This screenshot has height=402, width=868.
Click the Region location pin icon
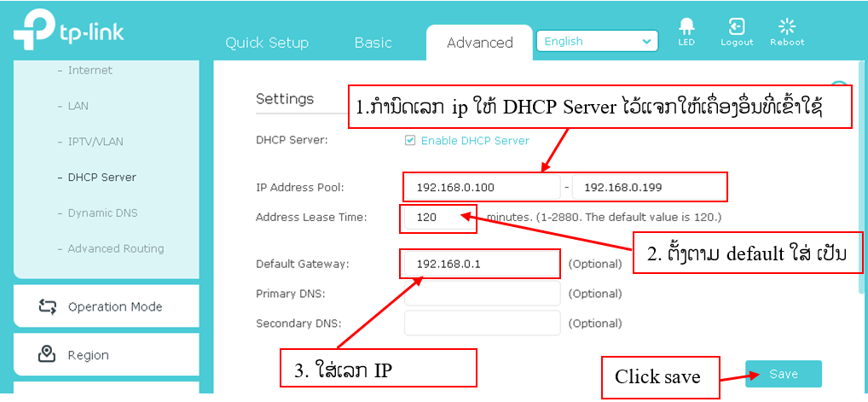point(48,355)
